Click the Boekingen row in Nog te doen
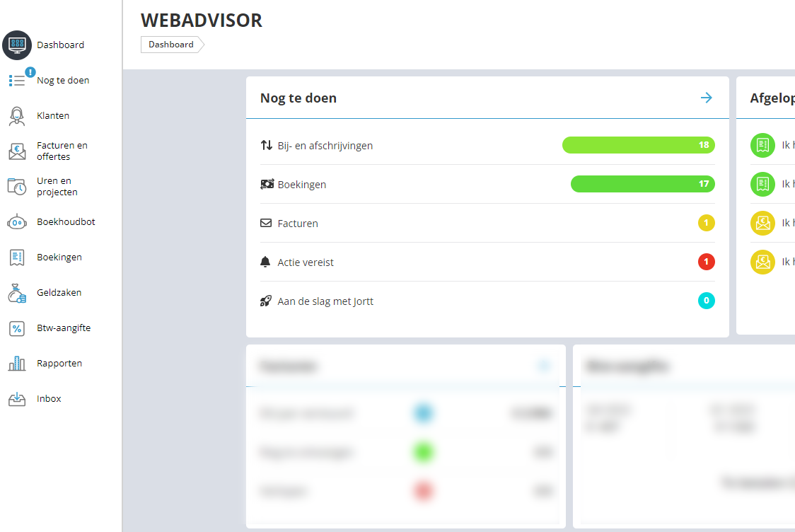The height and width of the screenshot is (532, 795). pos(301,185)
